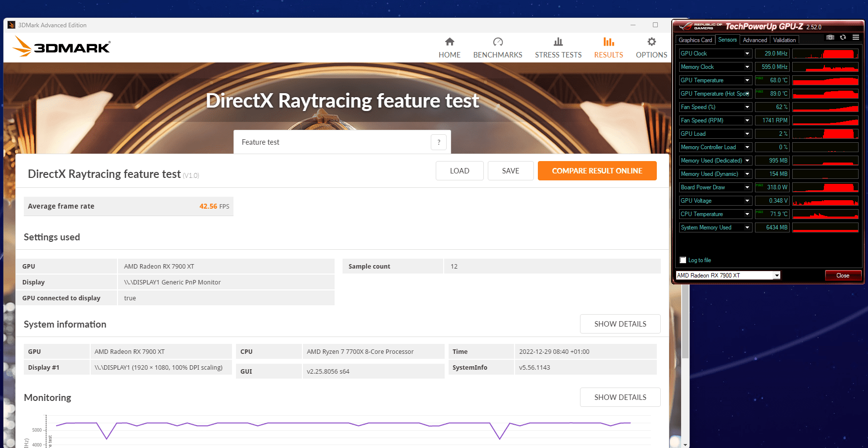
Task: Open the Memory Clock sensor dropdown
Action: click(747, 67)
